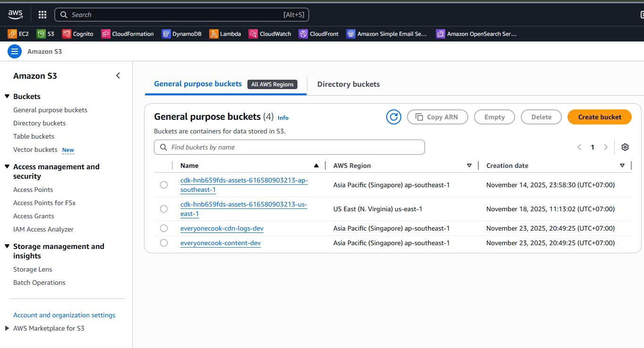Open the EC2 service shortcut icon
644x348 pixels.
point(12,34)
